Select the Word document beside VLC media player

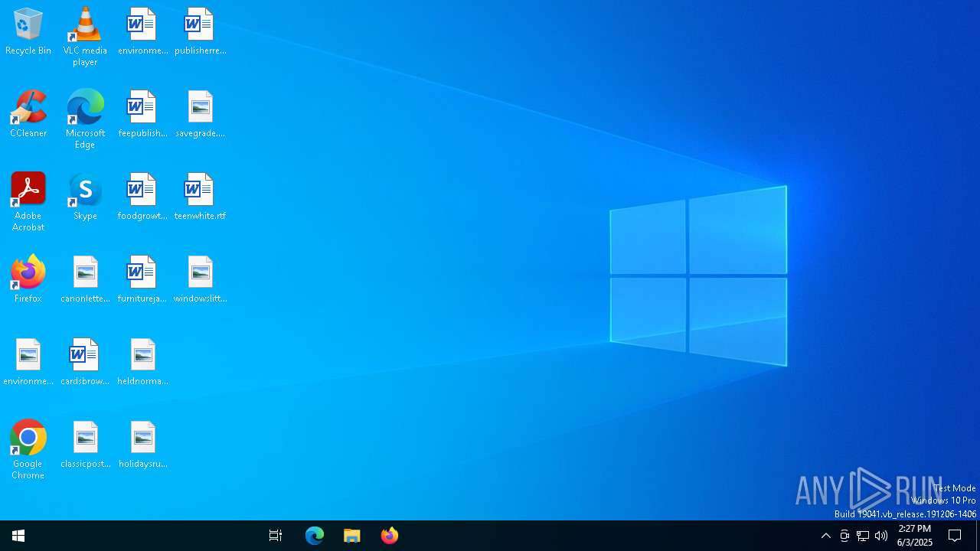142,32
